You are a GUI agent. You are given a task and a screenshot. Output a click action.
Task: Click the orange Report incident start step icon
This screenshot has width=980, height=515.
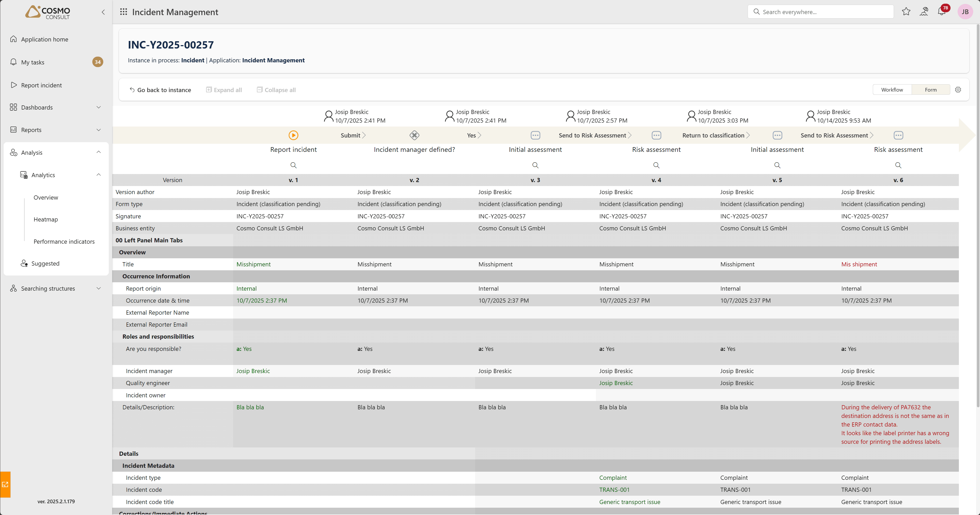(x=293, y=135)
